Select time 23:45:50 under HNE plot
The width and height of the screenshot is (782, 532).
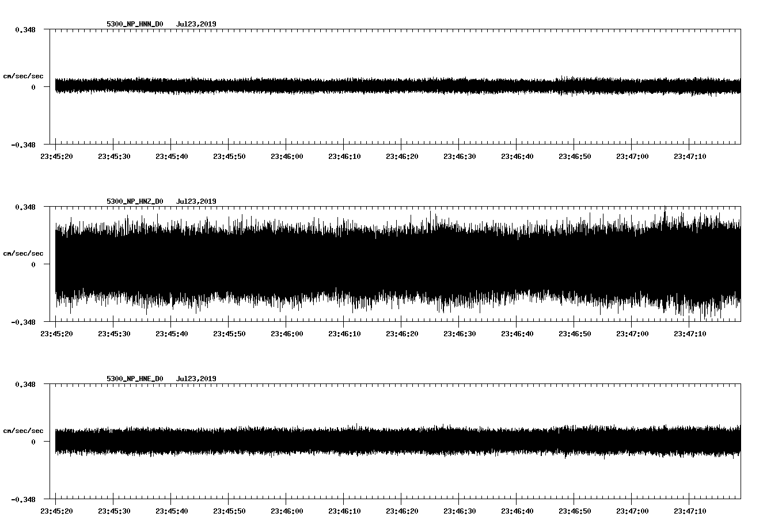[x=229, y=511]
